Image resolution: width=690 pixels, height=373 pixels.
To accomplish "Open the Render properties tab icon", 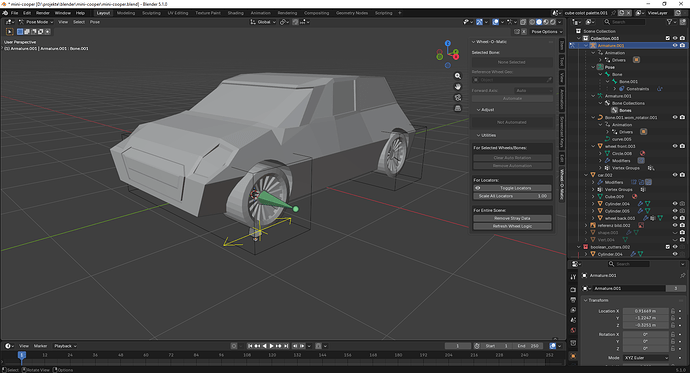I will click(573, 290).
